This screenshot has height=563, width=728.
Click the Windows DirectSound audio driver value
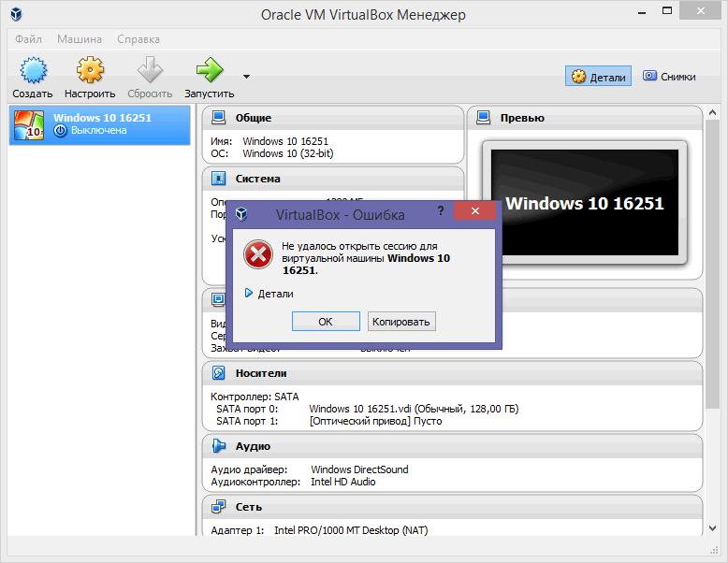[359, 469]
